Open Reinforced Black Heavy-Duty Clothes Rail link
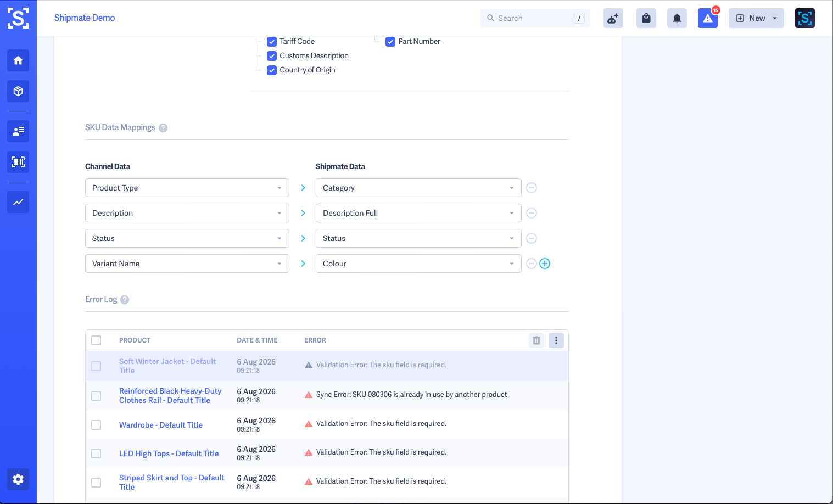 [170, 396]
